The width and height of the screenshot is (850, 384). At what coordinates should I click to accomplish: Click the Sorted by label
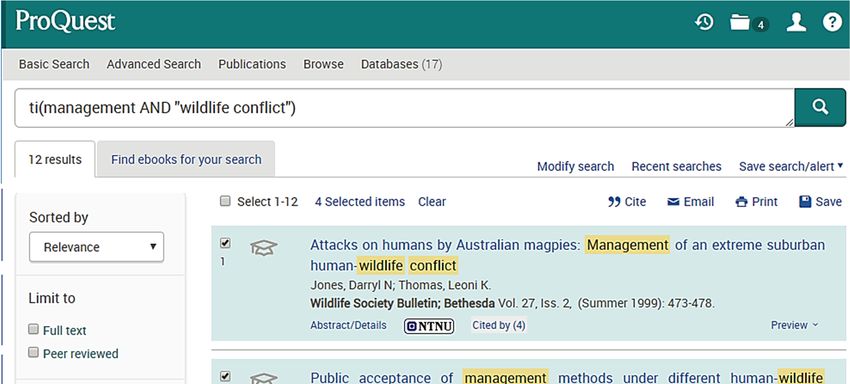[59, 217]
